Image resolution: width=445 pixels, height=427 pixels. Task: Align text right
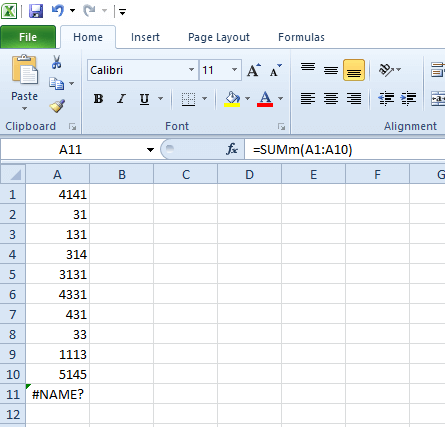(x=354, y=99)
